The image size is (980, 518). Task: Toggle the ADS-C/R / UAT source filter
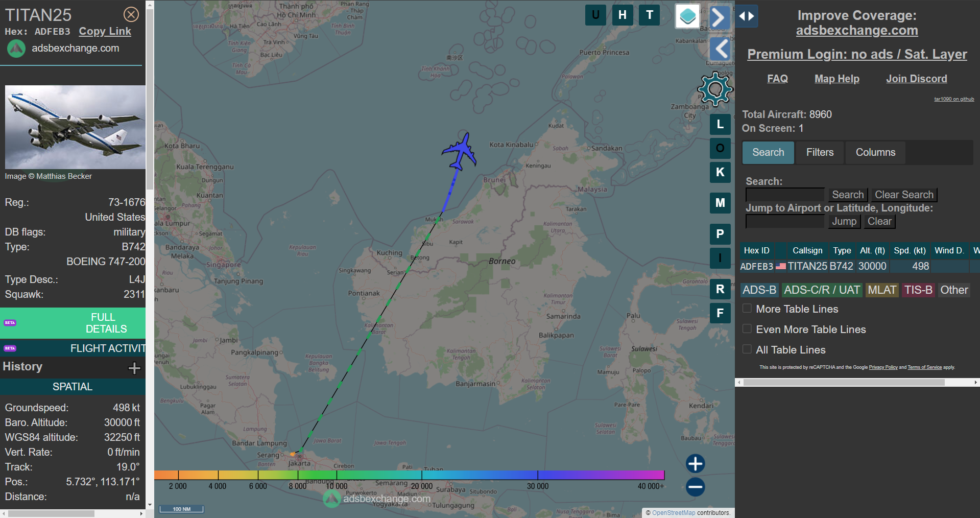coord(822,290)
